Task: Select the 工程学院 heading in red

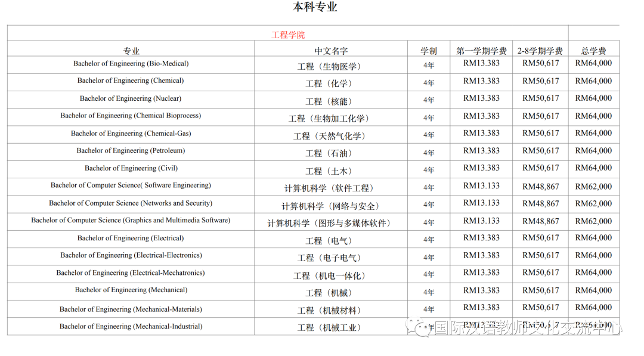Action: point(288,35)
